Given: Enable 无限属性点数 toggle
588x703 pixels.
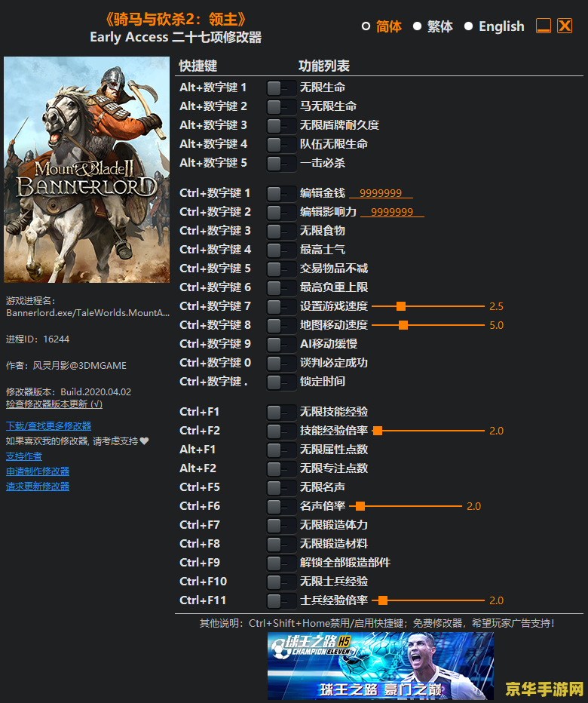Looking at the screenshot, I should 281,450.
